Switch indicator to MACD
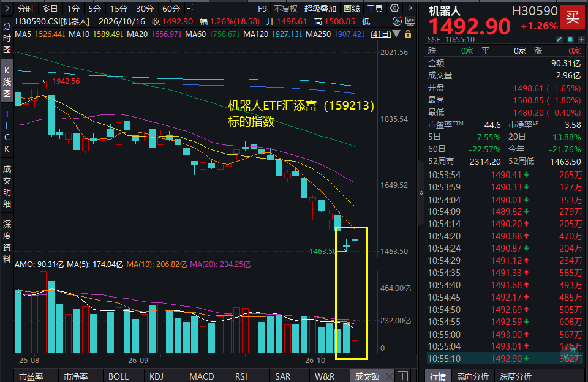Image resolution: width=588 pixels, height=382 pixels. 202,376
